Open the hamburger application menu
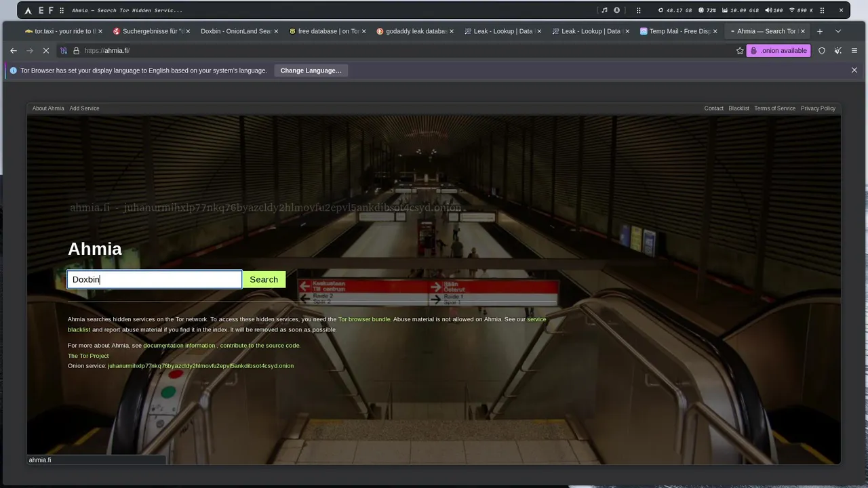The image size is (868, 488). [x=854, y=51]
